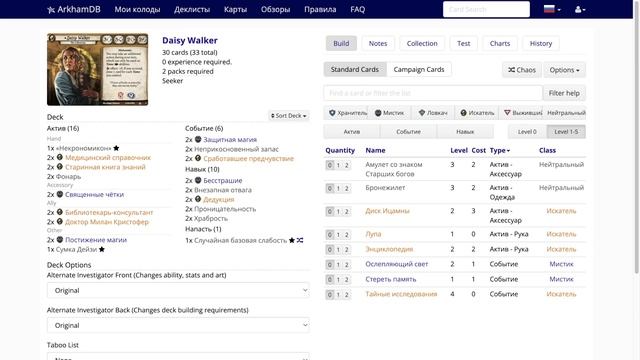
Task: Open the Энциклопедия card link
Action: 389,249
